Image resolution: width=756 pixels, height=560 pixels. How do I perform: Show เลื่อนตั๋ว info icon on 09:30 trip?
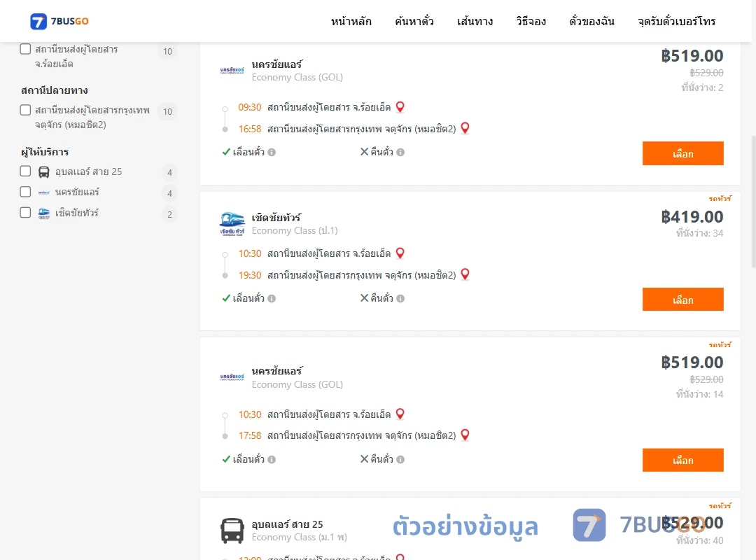(272, 153)
